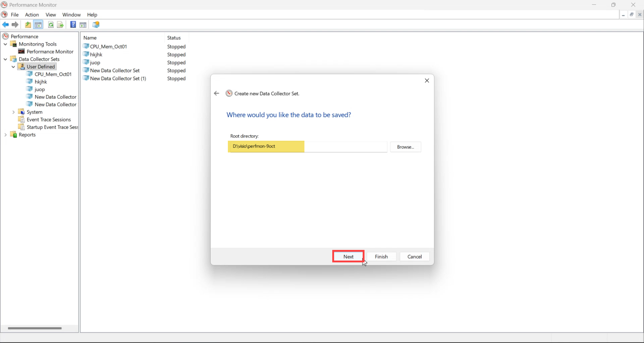Click the Stopped status for New Data Collector Set (1)
The image size is (644, 343).
coord(176,78)
